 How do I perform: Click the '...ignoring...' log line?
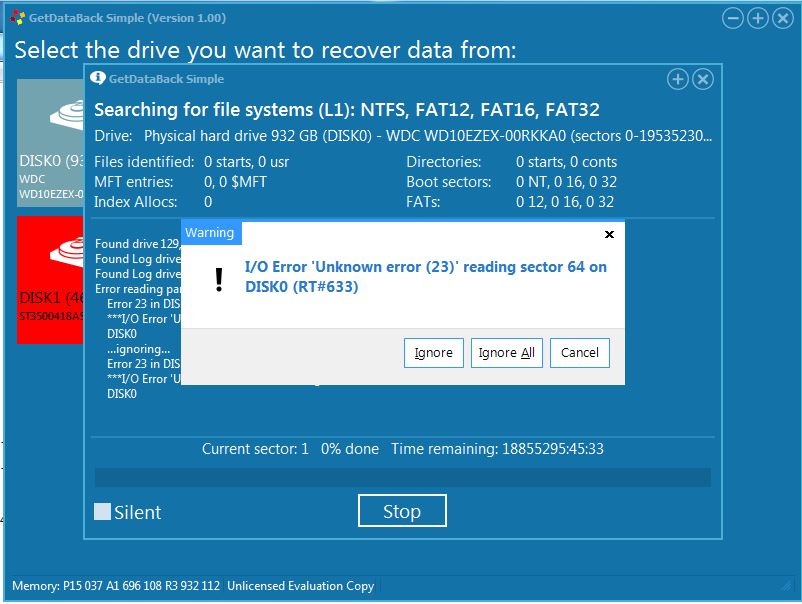pyautogui.click(x=139, y=349)
